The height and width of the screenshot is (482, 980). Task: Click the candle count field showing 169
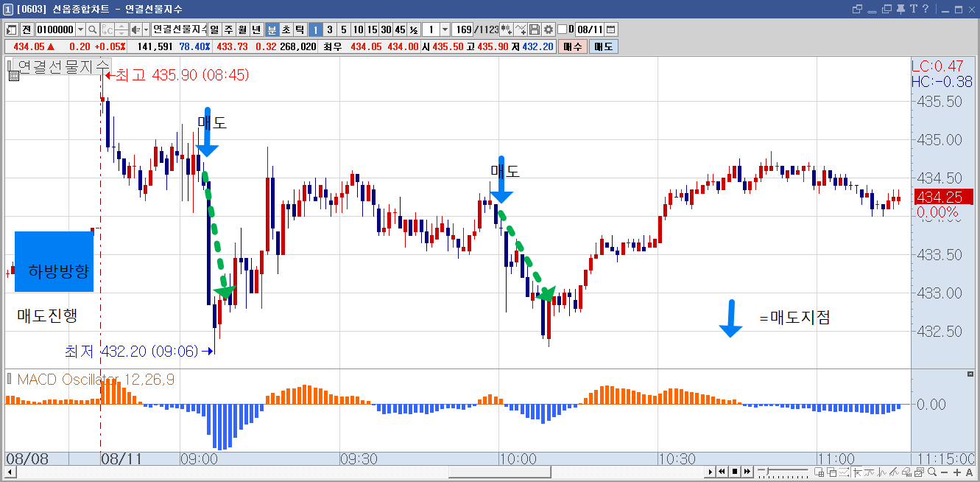click(463, 29)
